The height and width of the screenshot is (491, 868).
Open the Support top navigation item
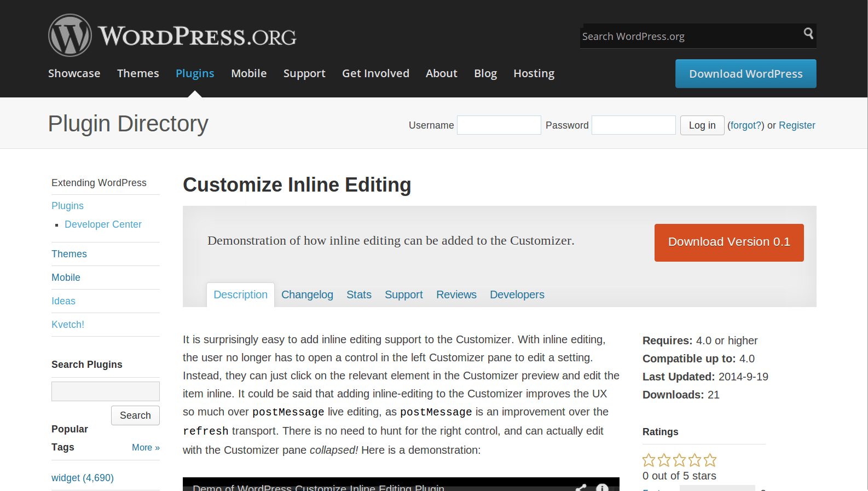pos(304,73)
